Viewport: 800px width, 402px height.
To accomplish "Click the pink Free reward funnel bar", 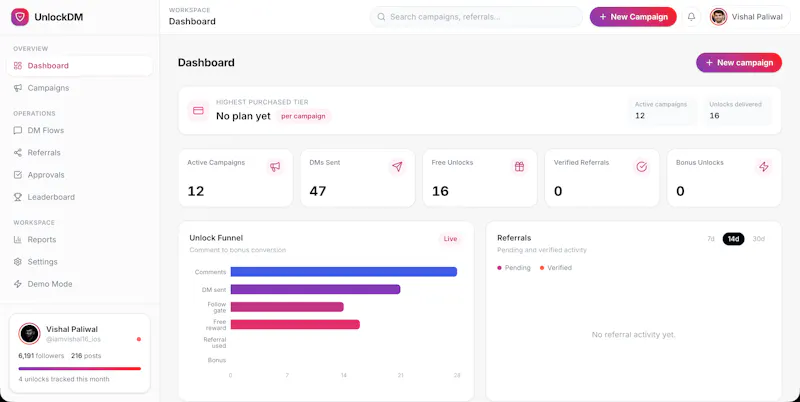I will point(295,324).
